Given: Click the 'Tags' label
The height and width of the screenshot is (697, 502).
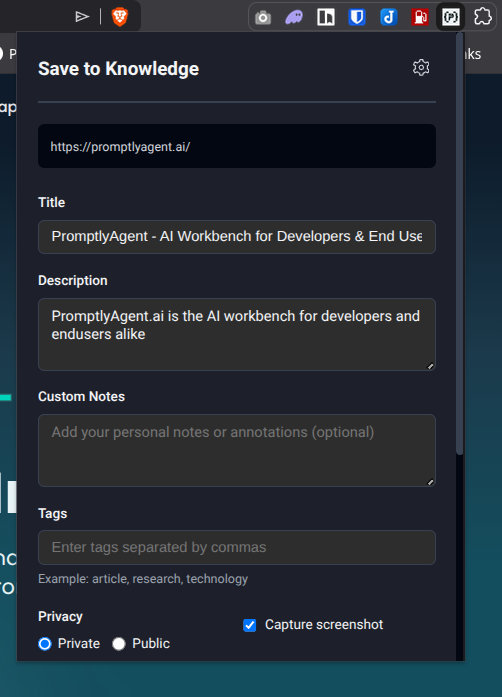Looking at the screenshot, I should point(52,513).
